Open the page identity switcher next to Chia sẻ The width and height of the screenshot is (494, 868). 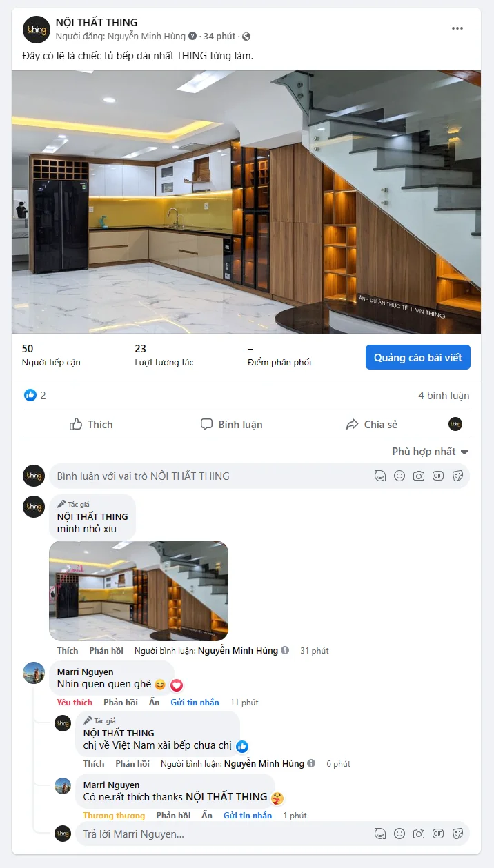[x=455, y=424]
